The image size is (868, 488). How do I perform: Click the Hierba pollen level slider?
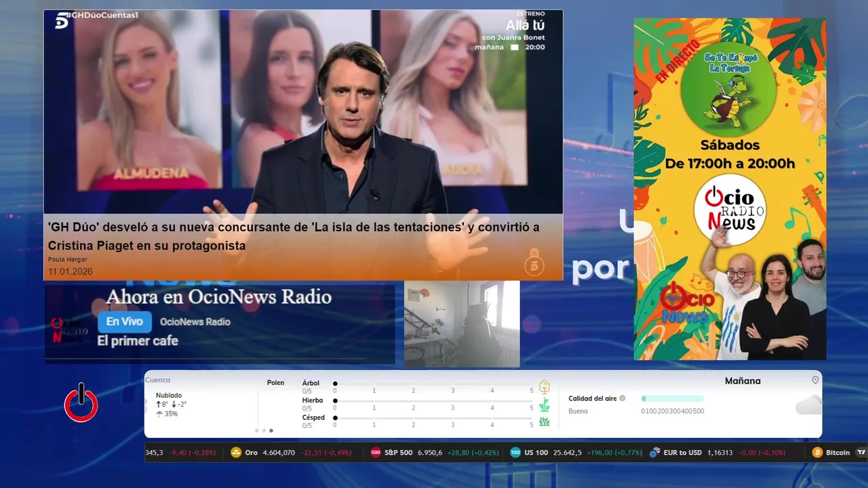coord(433,401)
